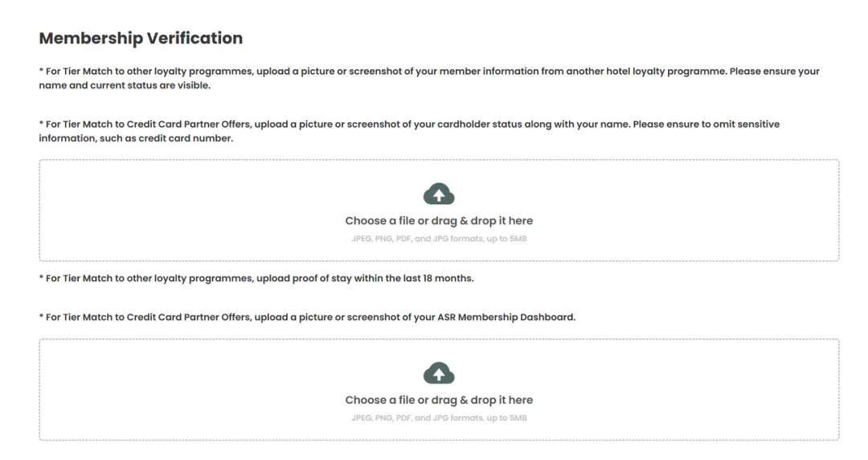Click empty space left of the first upload icon
Viewport: 868px width, 460px height.
point(222,194)
